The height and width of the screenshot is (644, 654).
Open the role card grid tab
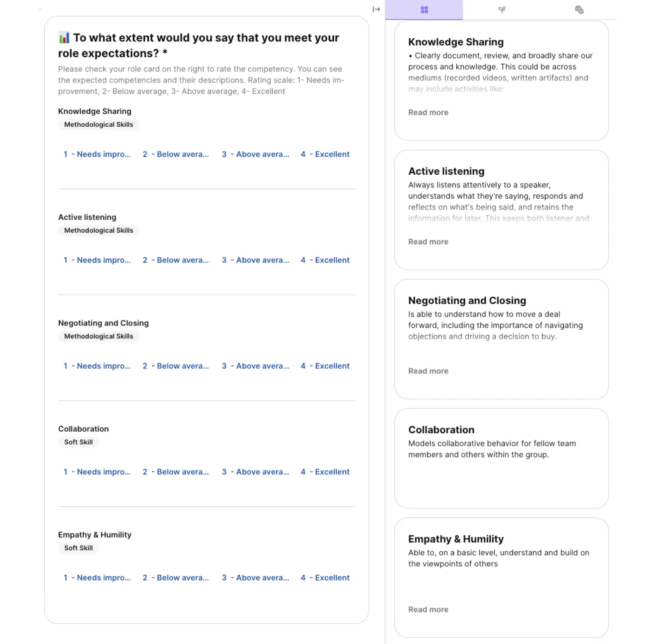tap(424, 10)
